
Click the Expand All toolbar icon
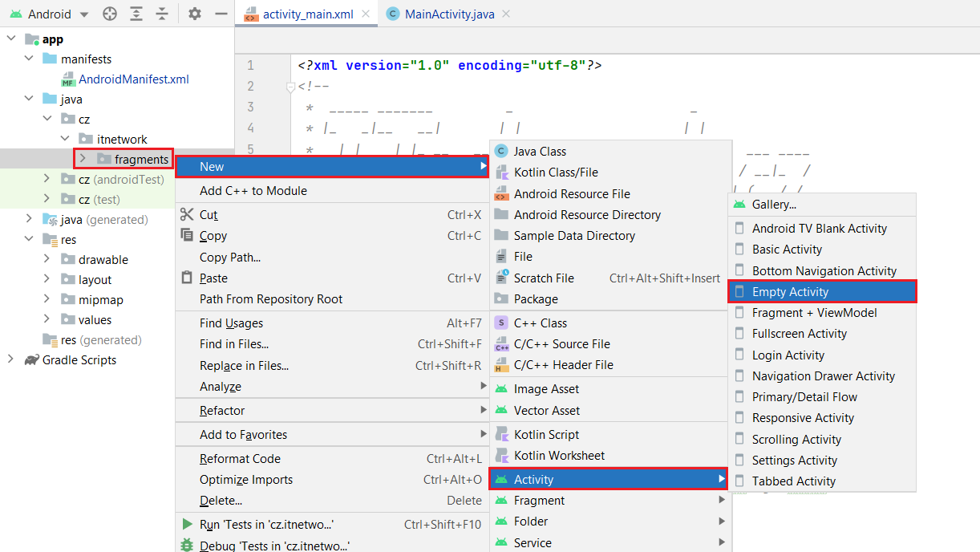tap(136, 14)
